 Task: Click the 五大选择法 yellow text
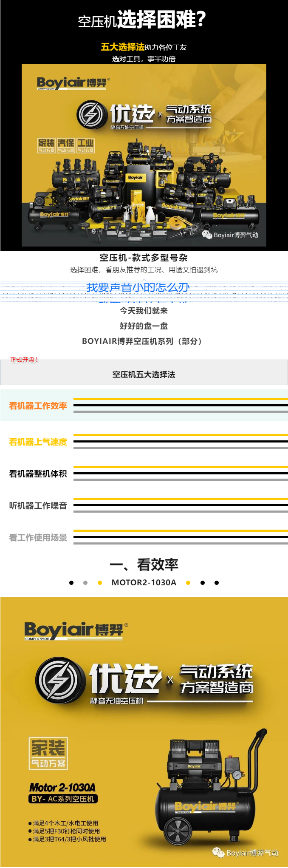[122, 47]
